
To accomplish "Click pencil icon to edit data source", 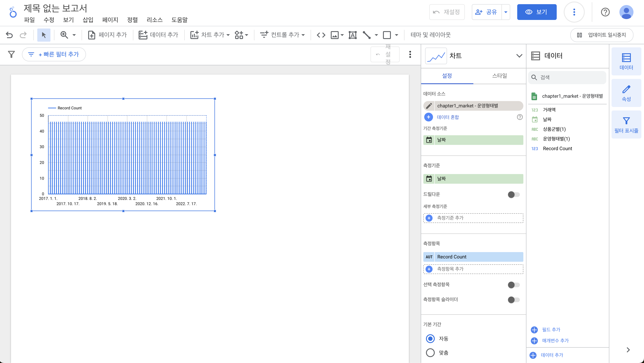I will click(429, 106).
